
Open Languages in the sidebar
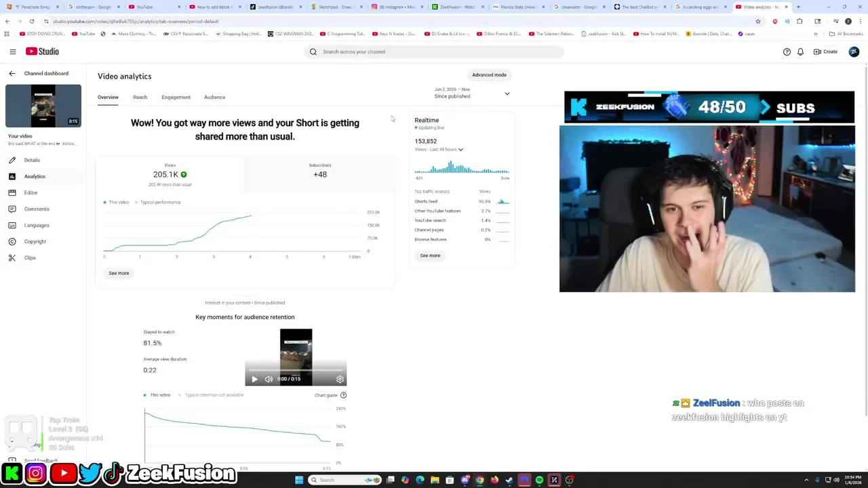click(37, 225)
